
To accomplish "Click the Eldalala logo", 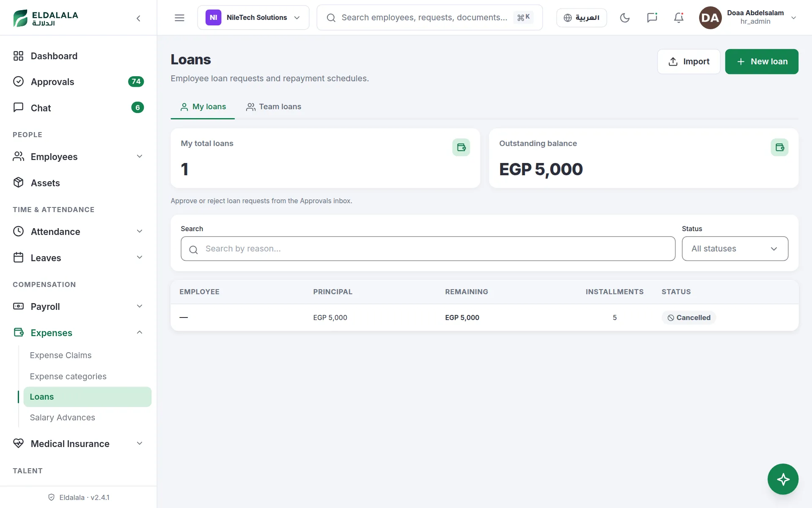I will click(x=46, y=18).
